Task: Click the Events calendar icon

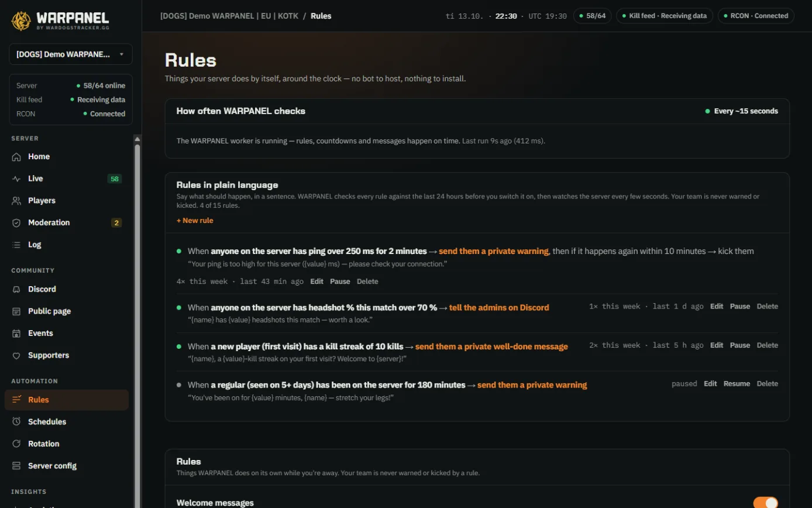Action: tap(16, 334)
